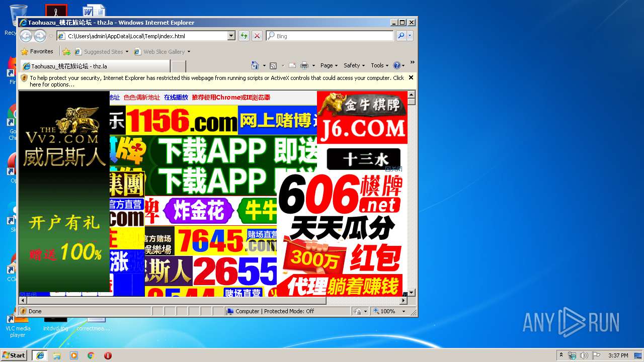
Task: Open Google Chrome taskbar icon
Action: coord(91,355)
